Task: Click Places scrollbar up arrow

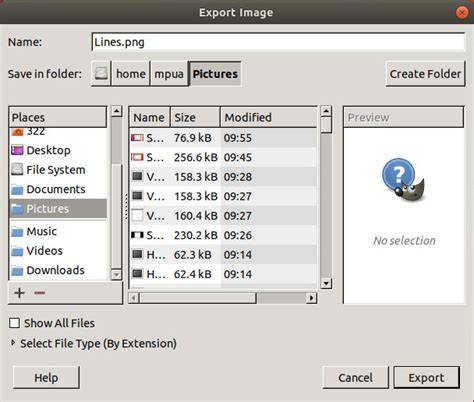Action: (x=116, y=111)
